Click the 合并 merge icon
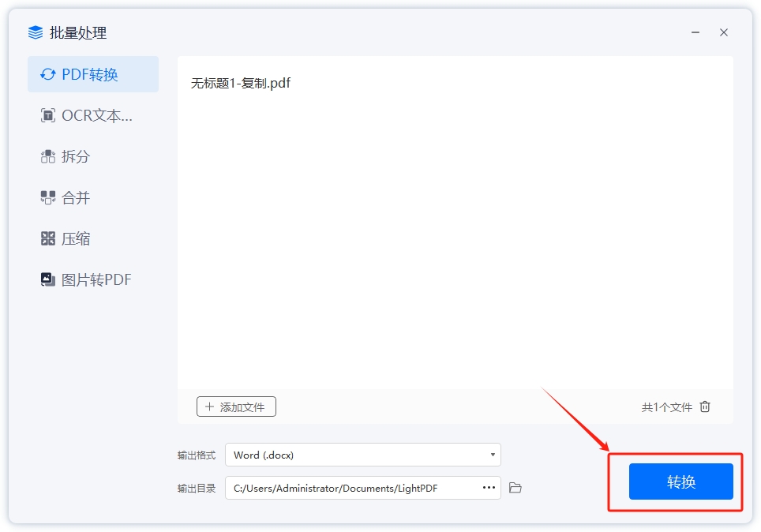This screenshot has width=761, height=532. (x=48, y=198)
